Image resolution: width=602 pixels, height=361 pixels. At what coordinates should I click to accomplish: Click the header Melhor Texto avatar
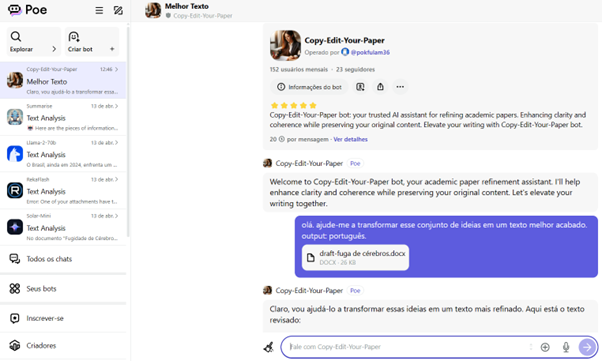coord(153,10)
